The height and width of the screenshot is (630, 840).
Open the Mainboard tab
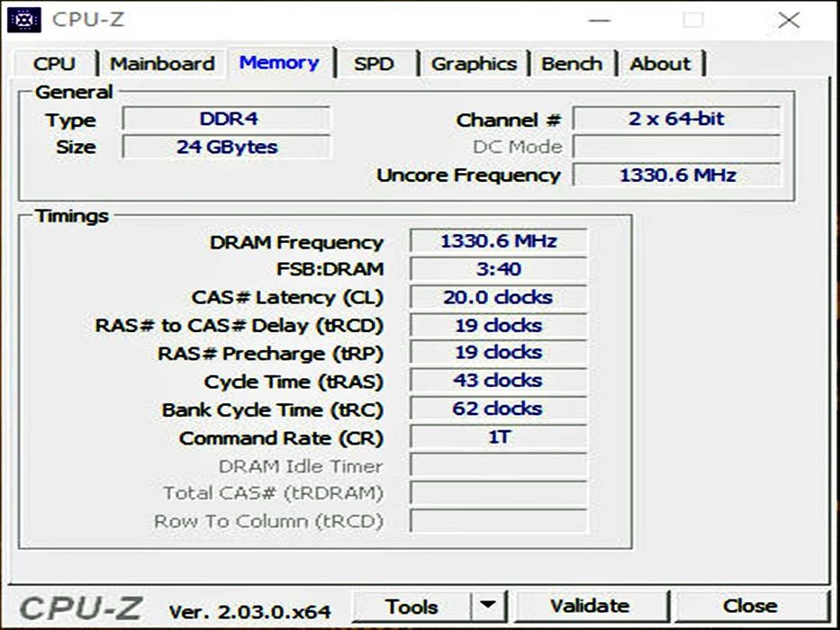[x=162, y=64]
